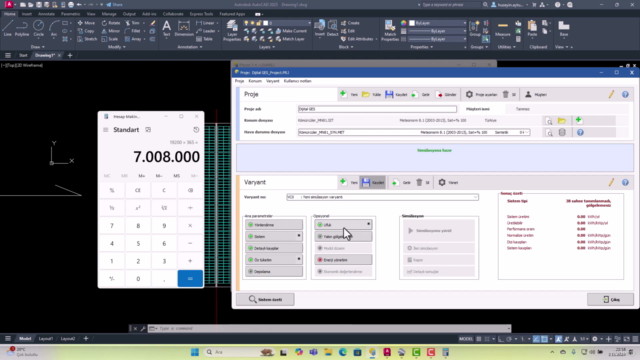Load a project with Yükle button
This screenshot has height=360, width=640.
pos(371,95)
